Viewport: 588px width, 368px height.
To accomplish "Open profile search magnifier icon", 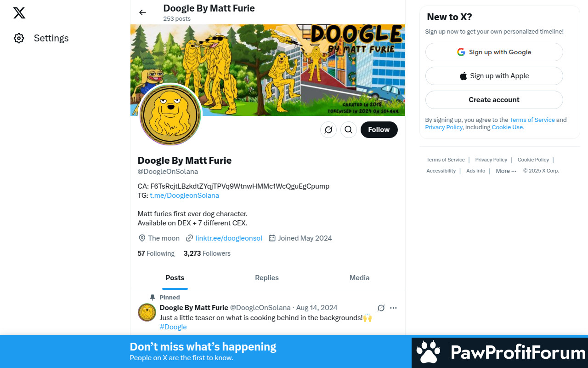I will click(x=349, y=130).
